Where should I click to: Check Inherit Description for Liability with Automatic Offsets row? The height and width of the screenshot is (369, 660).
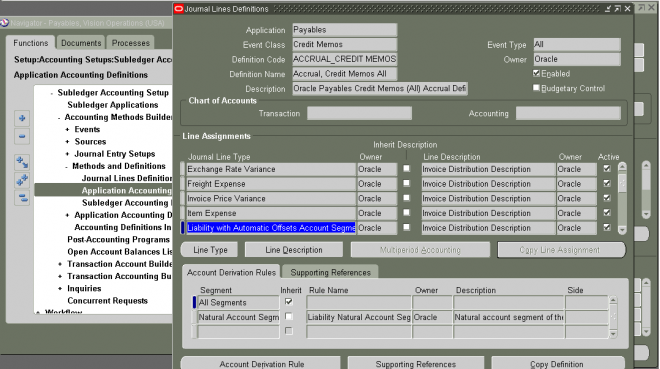(x=407, y=227)
